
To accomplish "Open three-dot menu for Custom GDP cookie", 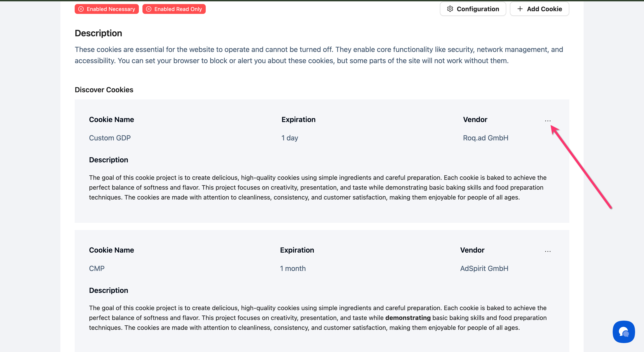I will (547, 121).
